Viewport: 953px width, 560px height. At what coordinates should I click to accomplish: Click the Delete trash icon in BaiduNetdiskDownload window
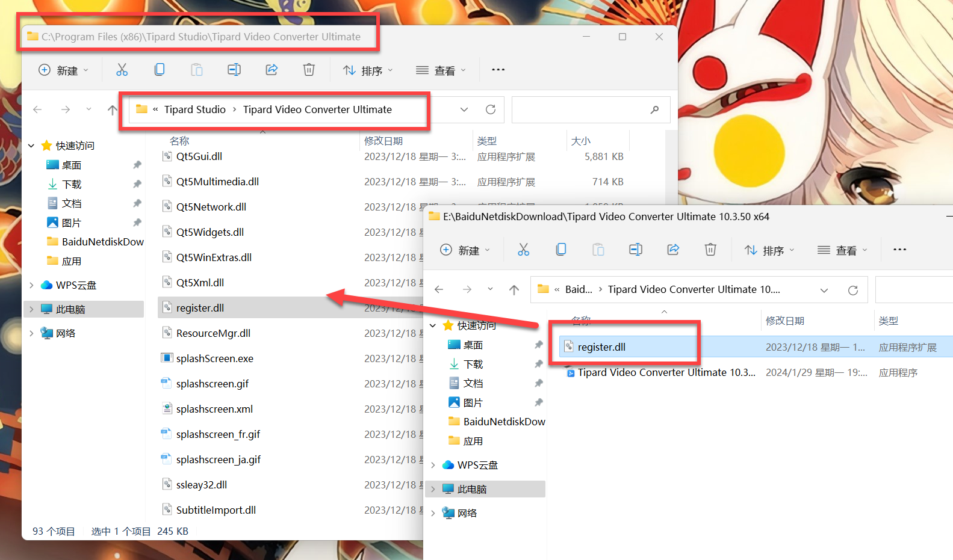pyautogui.click(x=710, y=250)
